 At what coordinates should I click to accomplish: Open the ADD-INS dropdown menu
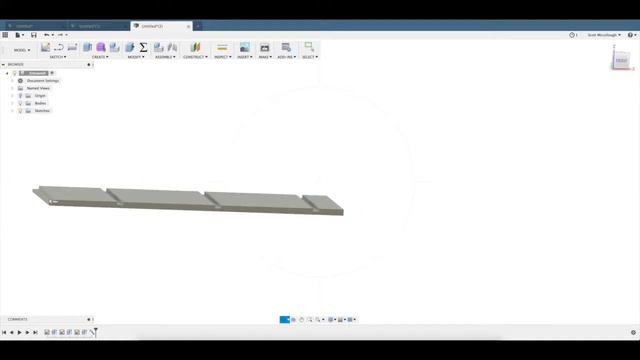click(287, 57)
